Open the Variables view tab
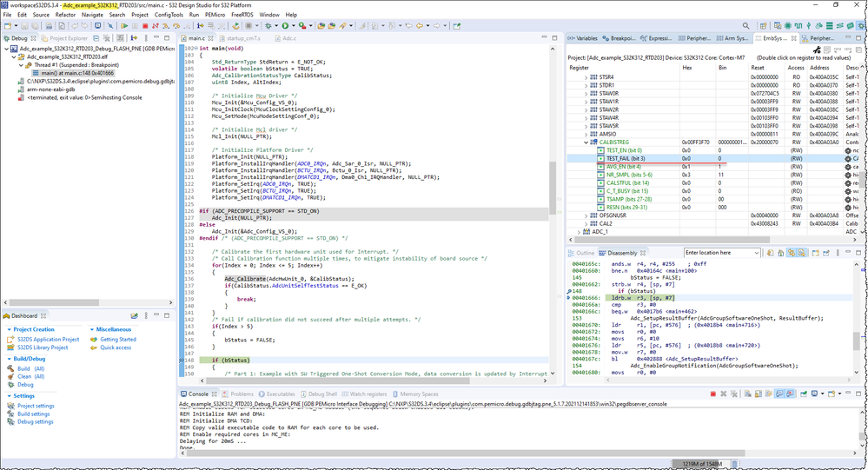 click(586, 38)
